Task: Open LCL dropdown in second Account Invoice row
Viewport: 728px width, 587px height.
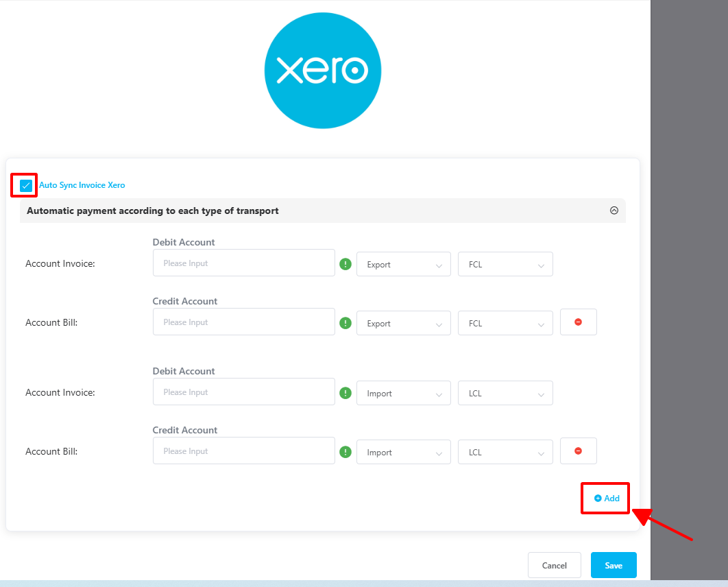Action: (505, 393)
